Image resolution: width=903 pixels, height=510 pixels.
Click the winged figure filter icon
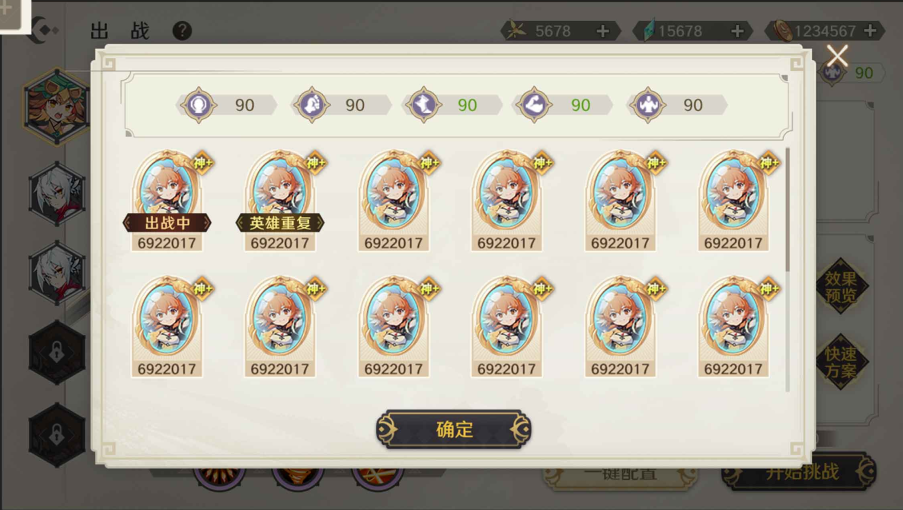[647, 105]
